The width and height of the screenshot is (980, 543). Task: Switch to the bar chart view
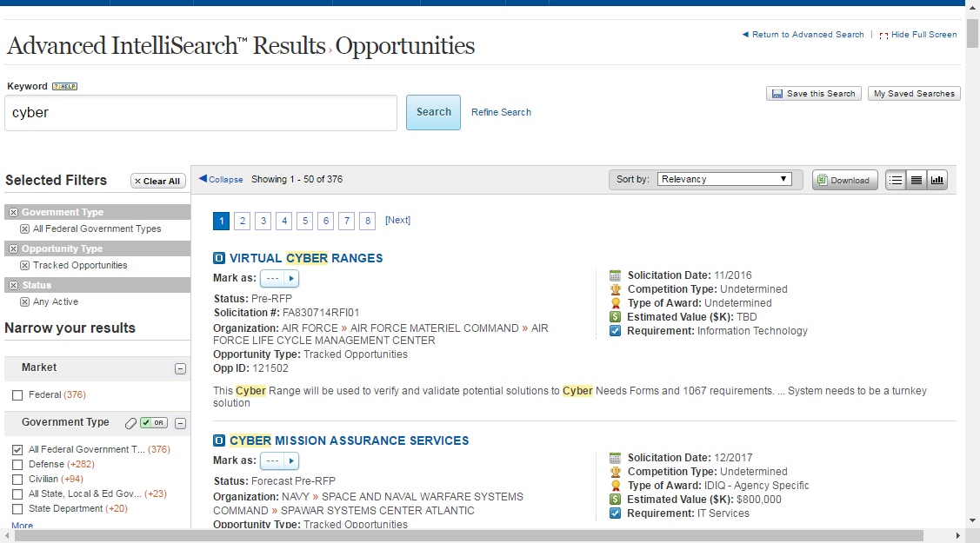937,180
